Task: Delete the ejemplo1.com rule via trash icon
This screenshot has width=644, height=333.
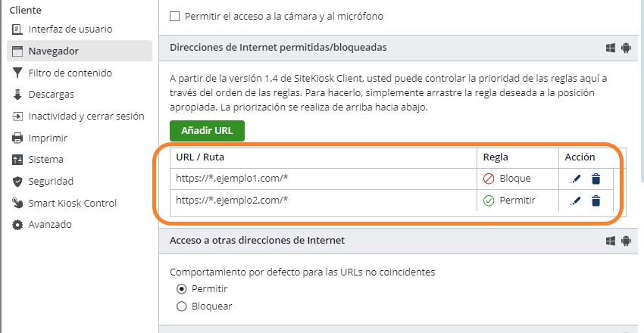Action: 596,179
